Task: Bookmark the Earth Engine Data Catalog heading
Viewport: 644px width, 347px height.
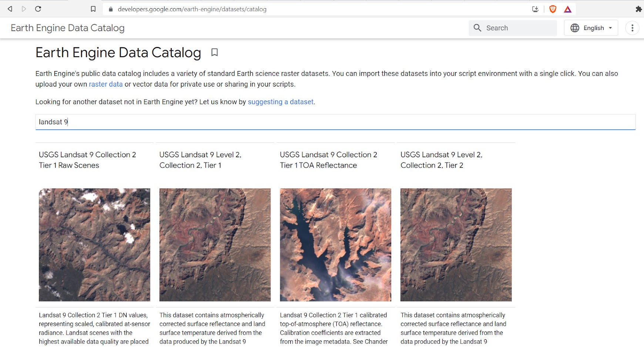Action: click(214, 53)
